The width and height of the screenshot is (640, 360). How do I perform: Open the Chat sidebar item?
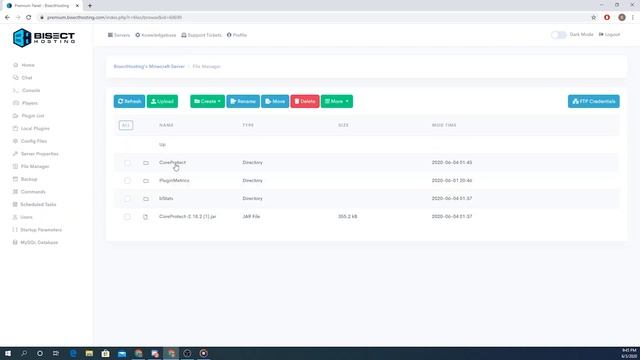pos(22,78)
